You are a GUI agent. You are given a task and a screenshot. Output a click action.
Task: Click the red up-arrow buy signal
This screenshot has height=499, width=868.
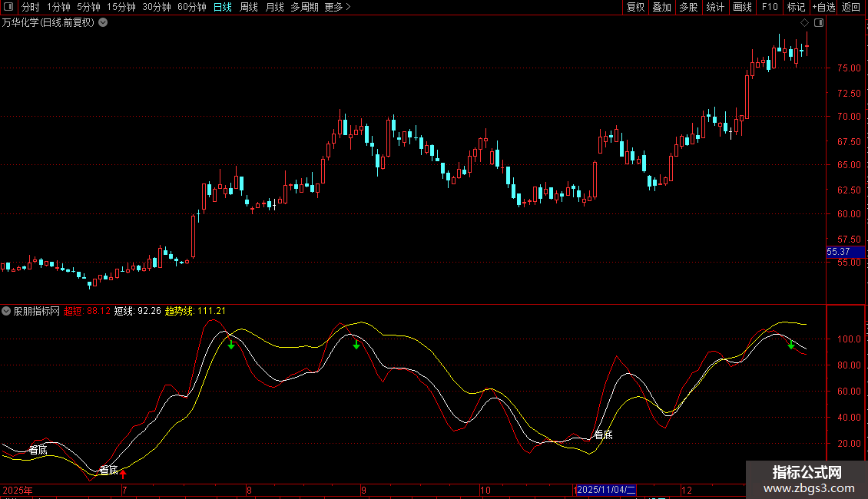coord(123,474)
